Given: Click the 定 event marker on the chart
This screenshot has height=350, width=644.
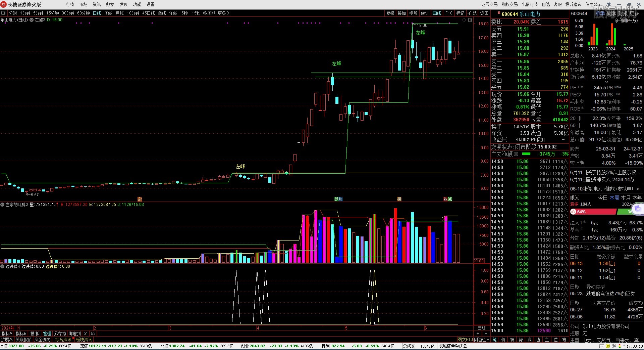Looking at the screenshot, I should (x=140, y=199).
